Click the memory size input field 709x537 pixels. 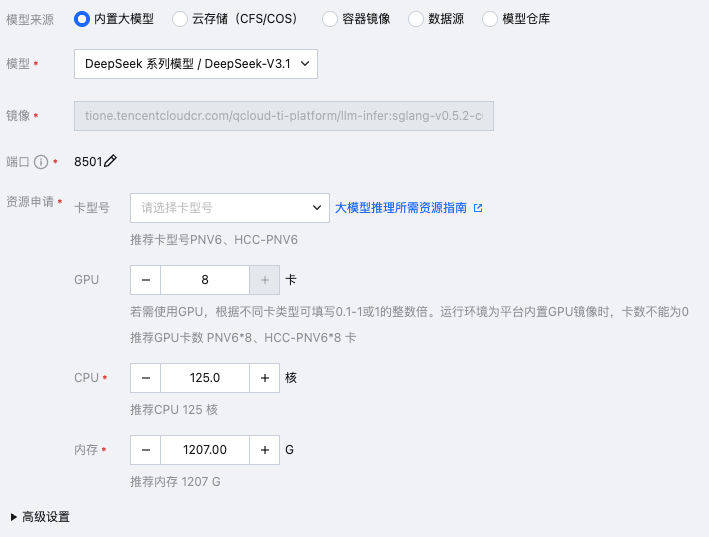pyautogui.click(x=205, y=450)
